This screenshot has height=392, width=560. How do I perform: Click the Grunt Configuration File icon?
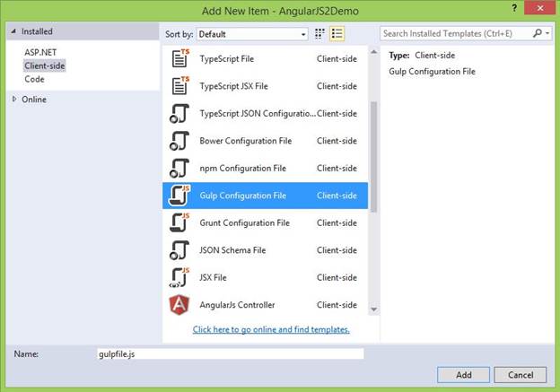(179, 222)
